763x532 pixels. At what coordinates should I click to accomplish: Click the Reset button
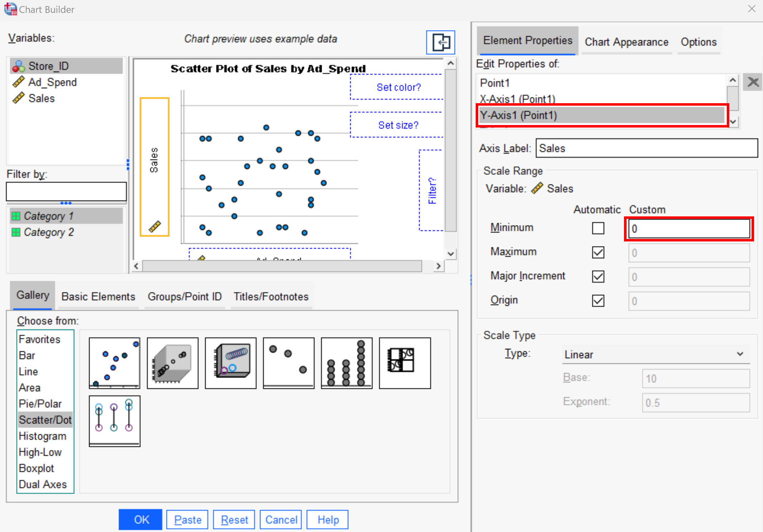(234, 519)
